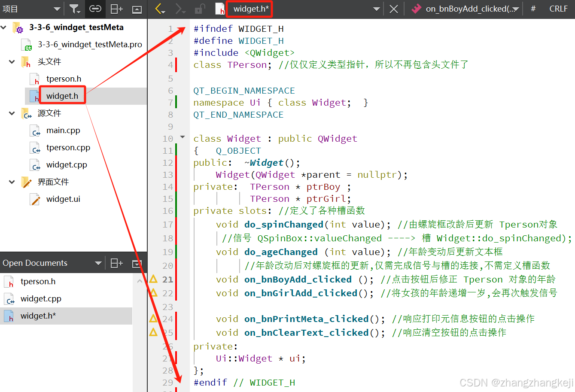This screenshot has height=392, width=575.
Task: Click the do_spinChanged function name
Action: (x=284, y=225)
